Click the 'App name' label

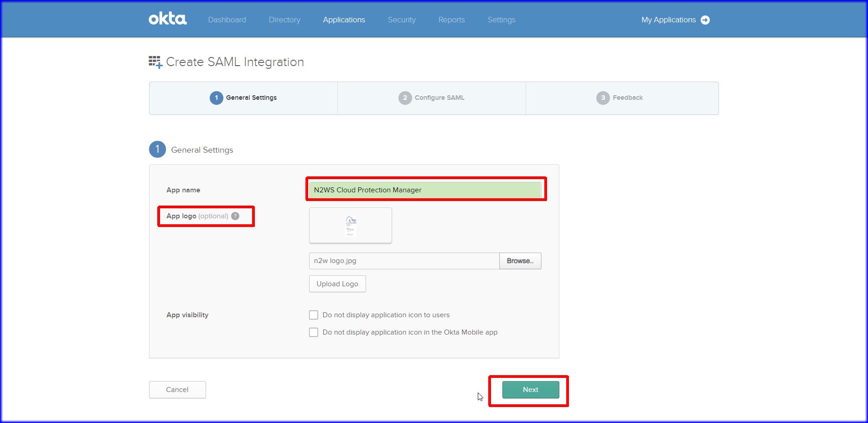pos(183,190)
